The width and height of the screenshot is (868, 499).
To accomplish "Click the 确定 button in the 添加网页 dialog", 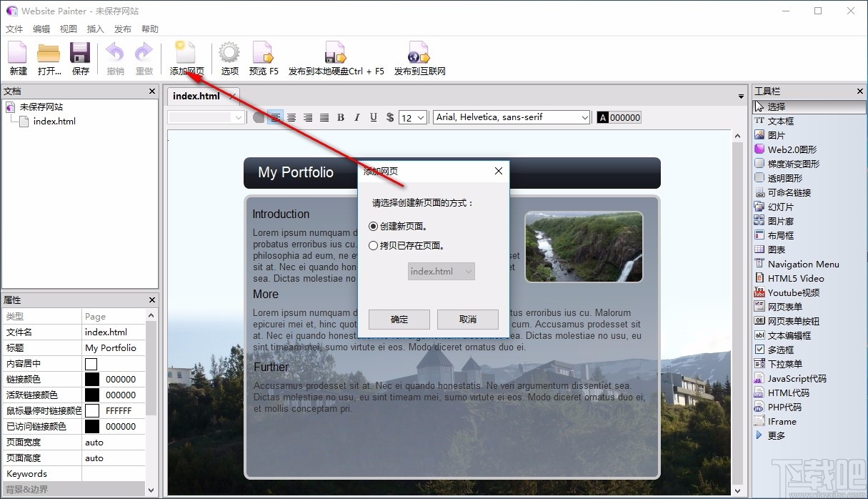I will click(x=398, y=319).
